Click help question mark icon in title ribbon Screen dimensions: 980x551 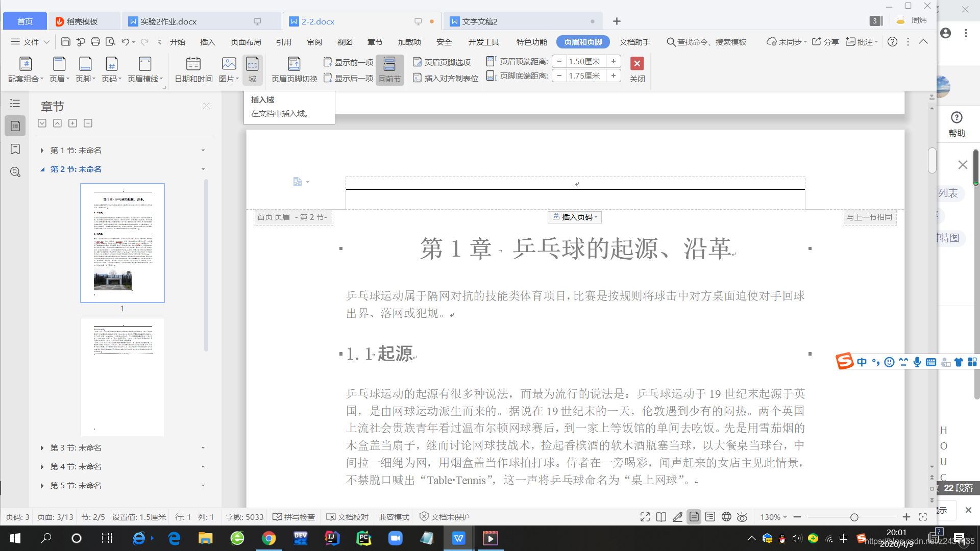[x=892, y=42]
